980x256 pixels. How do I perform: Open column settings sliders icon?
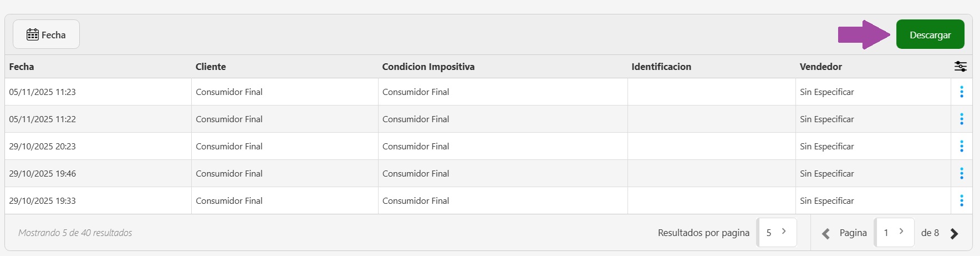960,67
